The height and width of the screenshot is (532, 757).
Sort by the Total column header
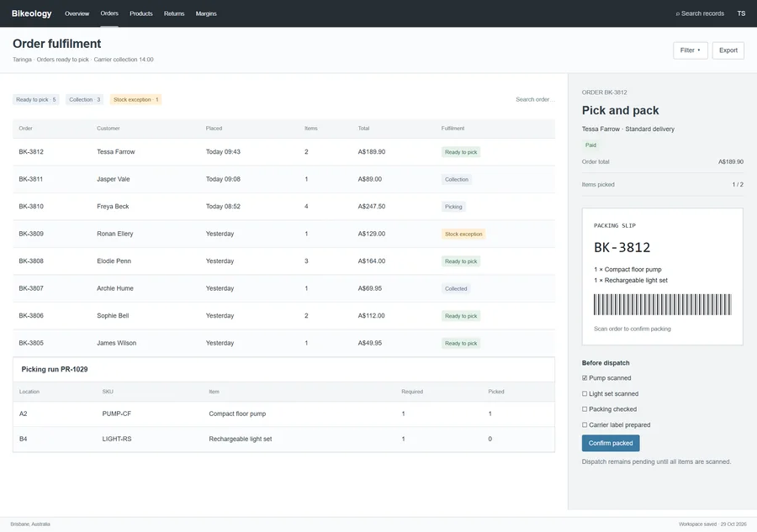[x=363, y=129]
